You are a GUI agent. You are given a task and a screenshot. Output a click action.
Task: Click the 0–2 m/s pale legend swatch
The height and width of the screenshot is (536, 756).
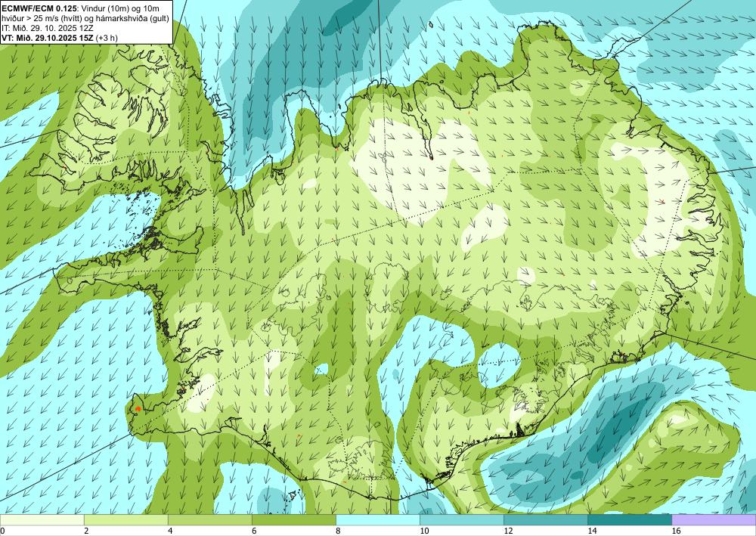(x=42, y=519)
